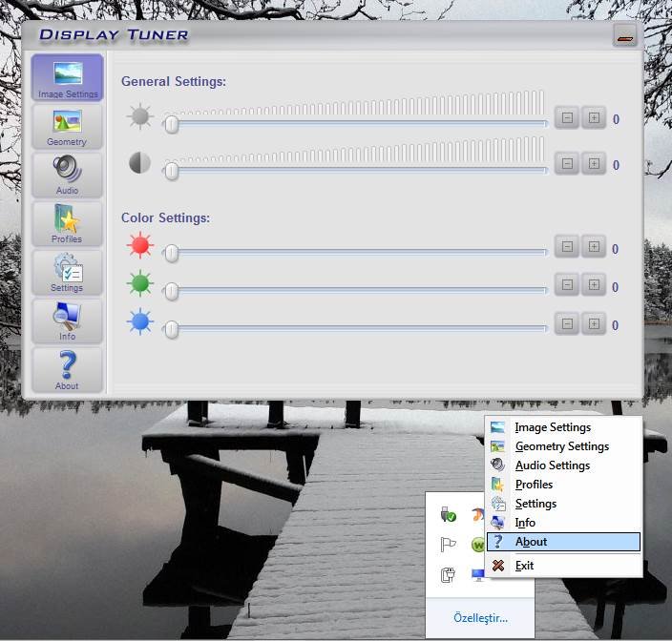Increase red level with plus button
The image size is (672, 641).
point(594,246)
